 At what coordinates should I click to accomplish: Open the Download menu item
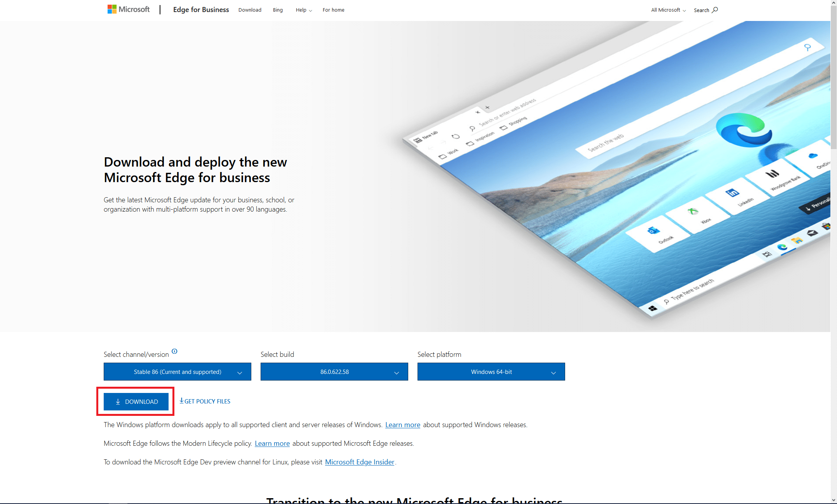click(x=250, y=10)
